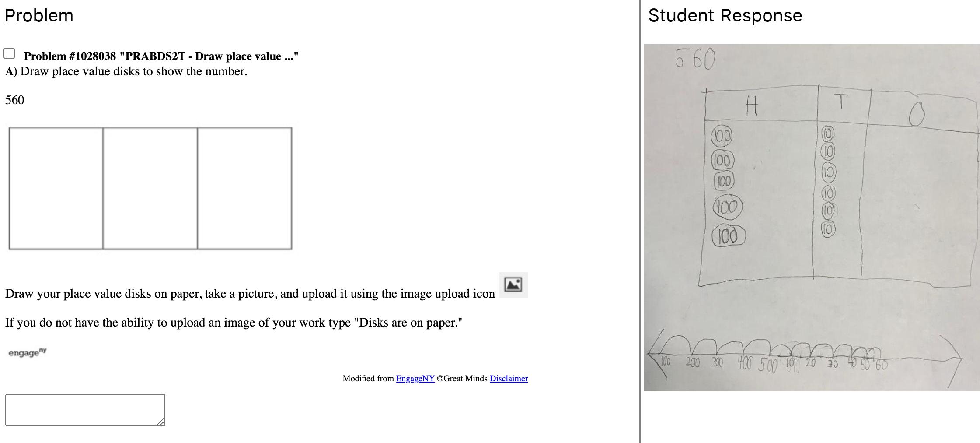Click the engage ny logo
The height and width of the screenshot is (443, 980).
pyautogui.click(x=27, y=352)
